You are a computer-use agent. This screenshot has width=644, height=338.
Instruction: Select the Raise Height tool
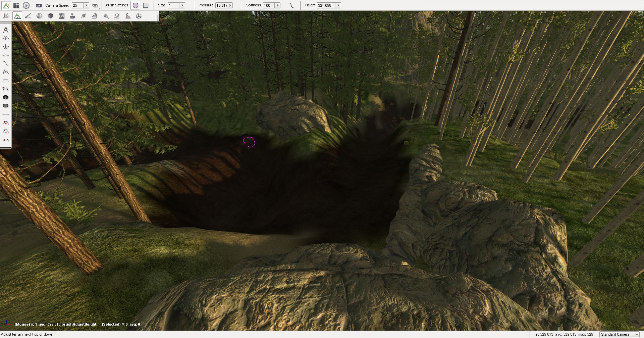tap(6, 38)
